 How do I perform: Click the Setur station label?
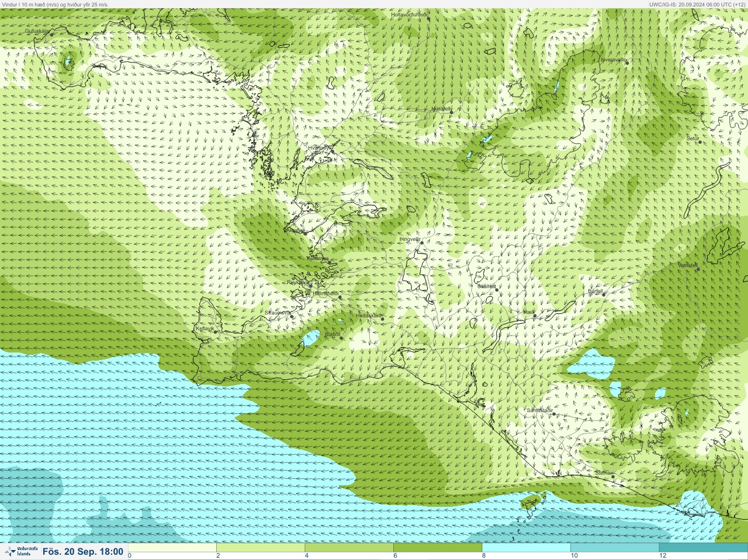tap(692, 139)
